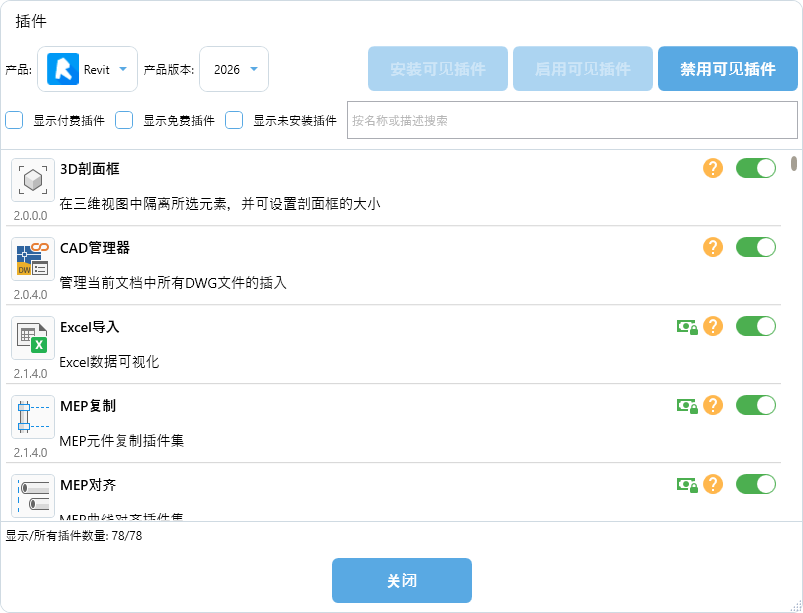Check the 显示付费插件 checkbox
The image size is (803, 613).
click(x=14, y=121)
